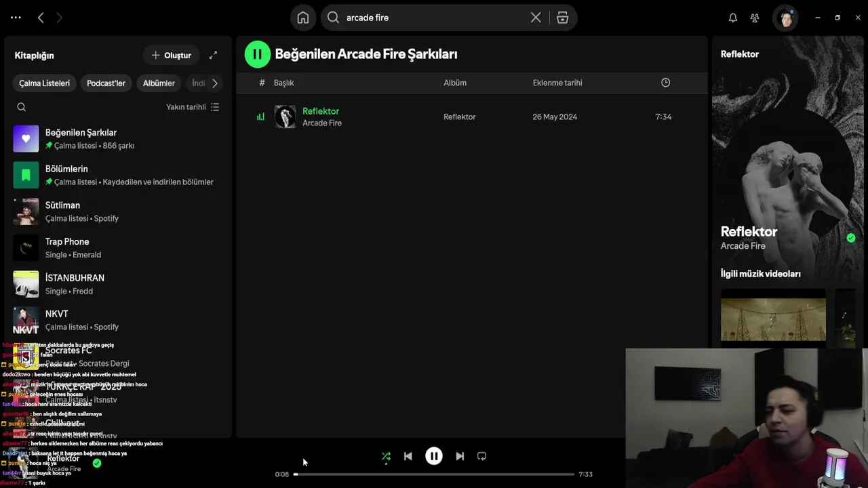Filter library by Podcast'ler
Image resolution: width=868 pixels, height=488 pixels.
[x=106, y=83]
